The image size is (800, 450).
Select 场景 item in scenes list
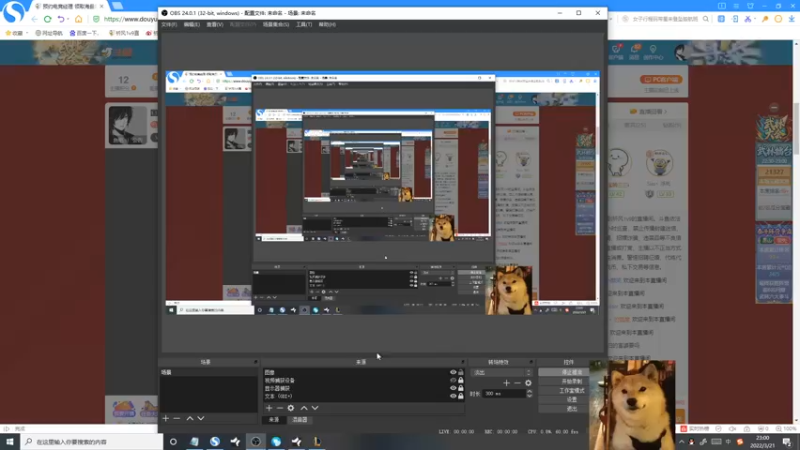208,372
